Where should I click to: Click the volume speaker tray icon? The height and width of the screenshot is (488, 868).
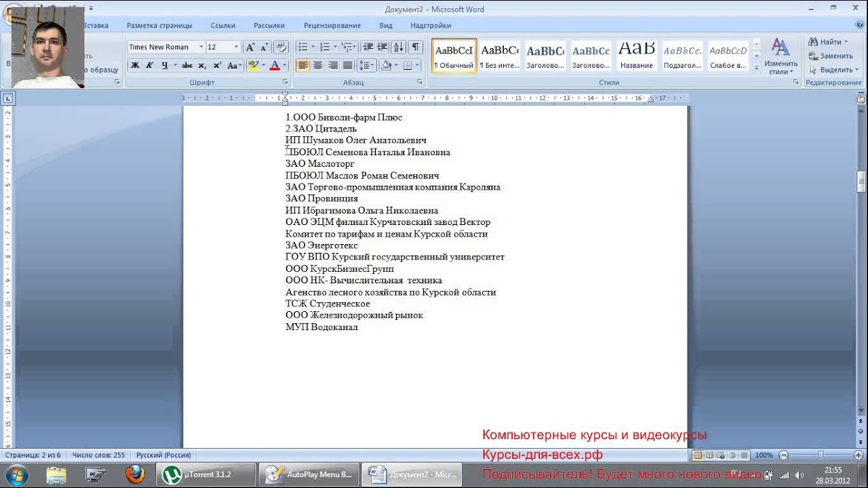click(799, 475)
